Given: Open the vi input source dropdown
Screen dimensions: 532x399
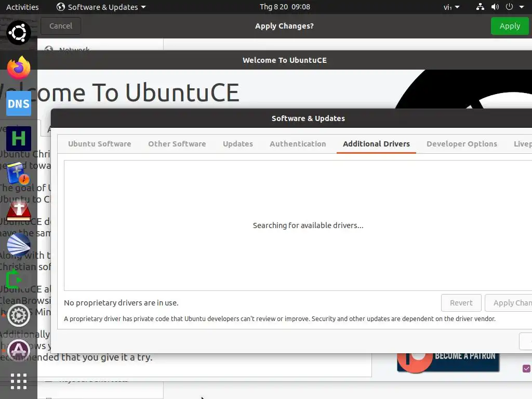Looking at the screenshot, I should tap(451, 7).
